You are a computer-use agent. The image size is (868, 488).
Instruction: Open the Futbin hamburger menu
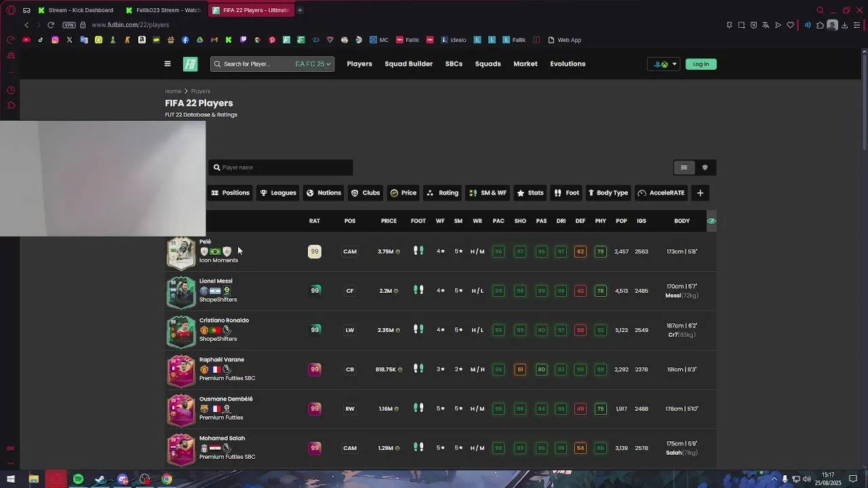click(167, 64)
